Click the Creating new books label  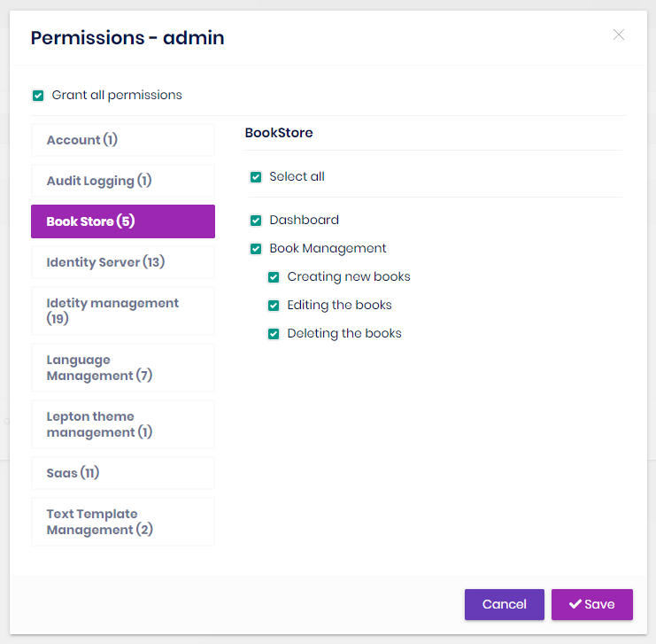tap(349, 276)
